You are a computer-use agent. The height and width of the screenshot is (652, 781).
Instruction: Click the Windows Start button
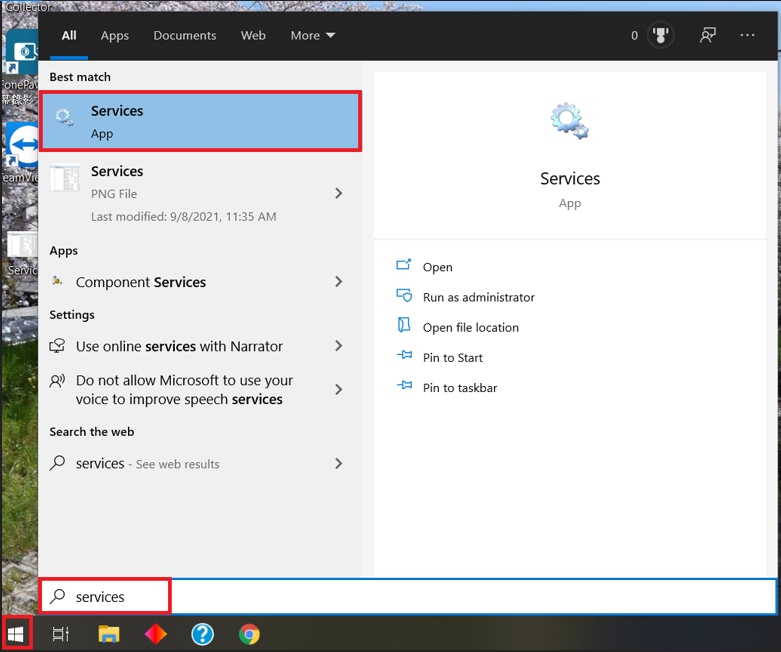[16, 634]
